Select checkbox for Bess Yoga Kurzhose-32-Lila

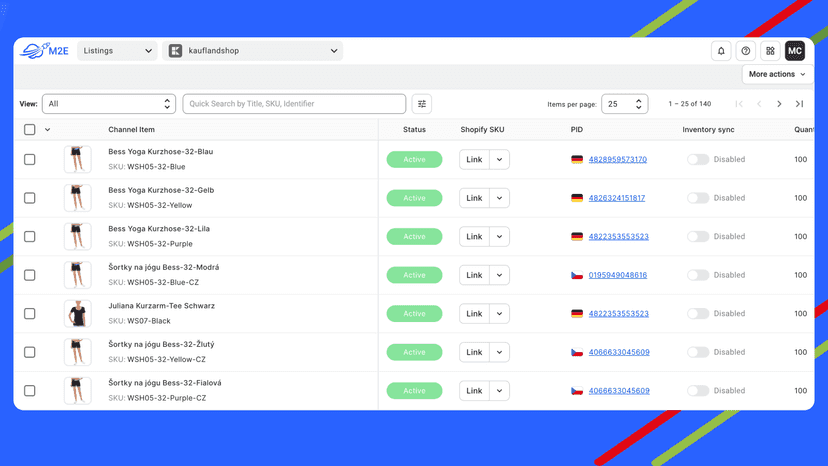click(30, 237)
